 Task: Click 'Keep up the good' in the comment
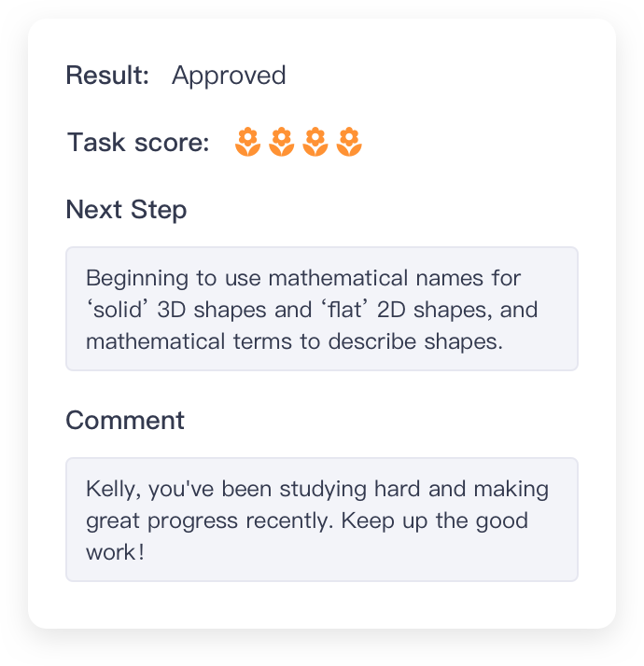point(434,521)
